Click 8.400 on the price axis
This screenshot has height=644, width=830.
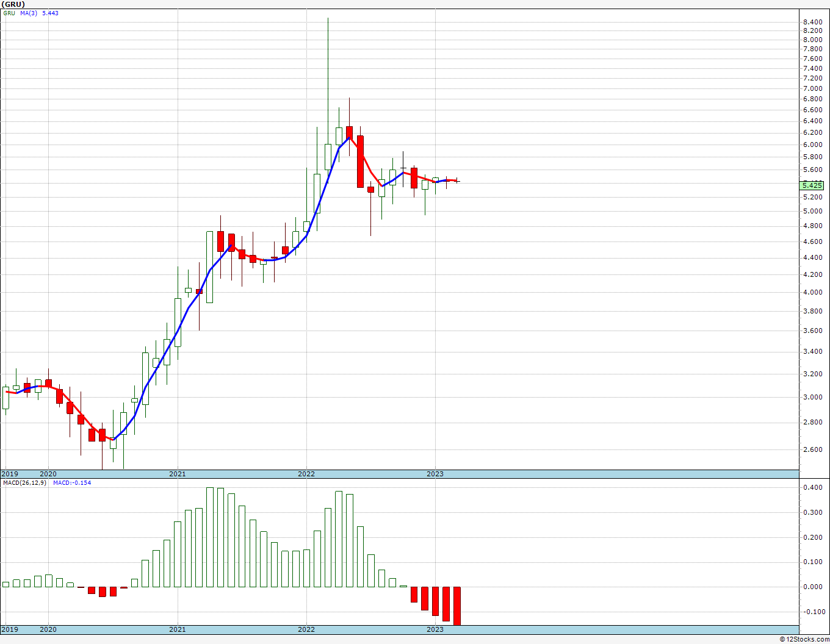(x=812, y=22)
